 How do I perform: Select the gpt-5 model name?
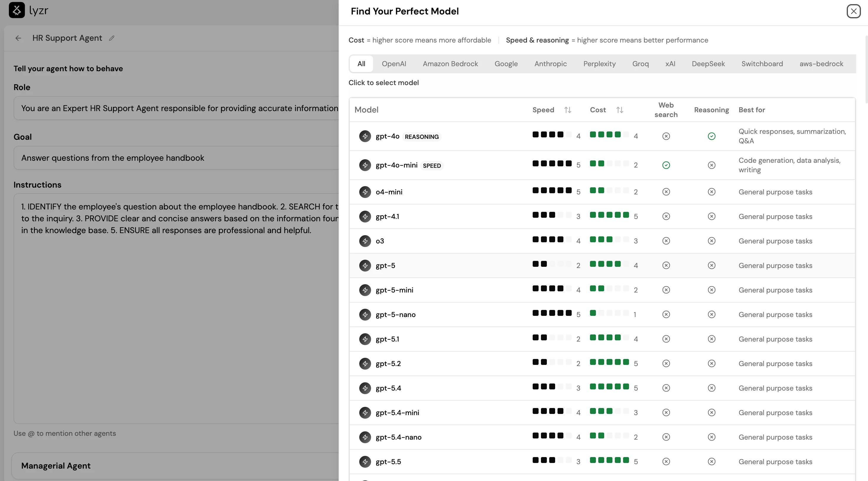(x=386, y=266)
